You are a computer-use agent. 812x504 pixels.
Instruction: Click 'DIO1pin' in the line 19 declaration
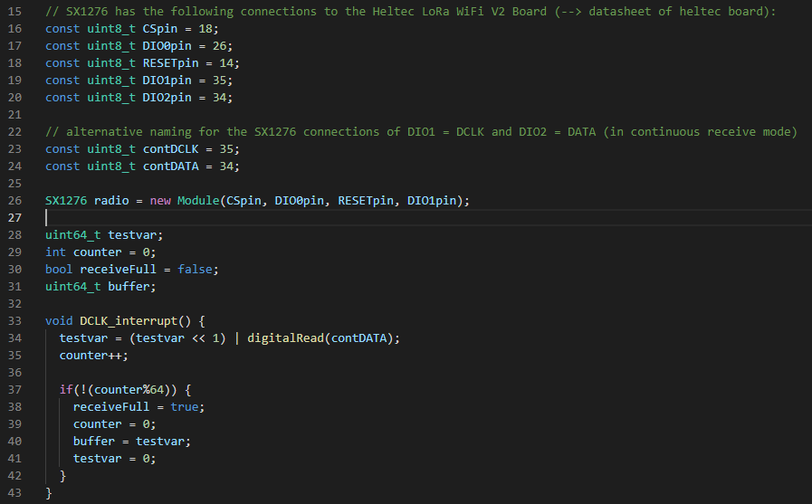[167, 81]
